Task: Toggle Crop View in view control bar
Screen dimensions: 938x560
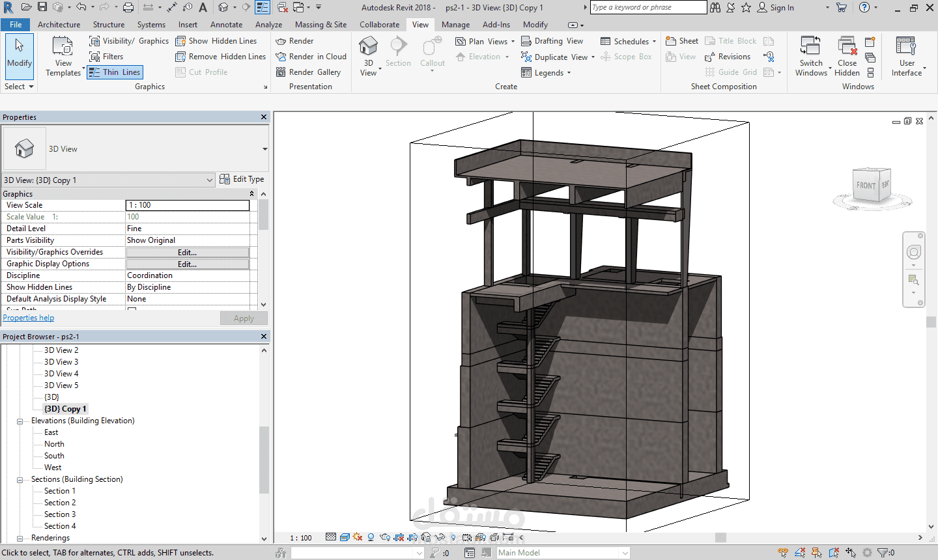Action: tap(399, 537)
